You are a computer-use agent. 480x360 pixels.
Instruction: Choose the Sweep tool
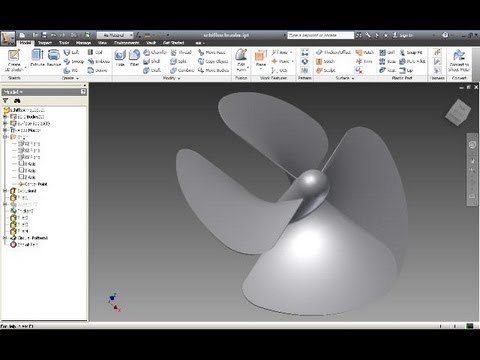click(x=74, y=61)
